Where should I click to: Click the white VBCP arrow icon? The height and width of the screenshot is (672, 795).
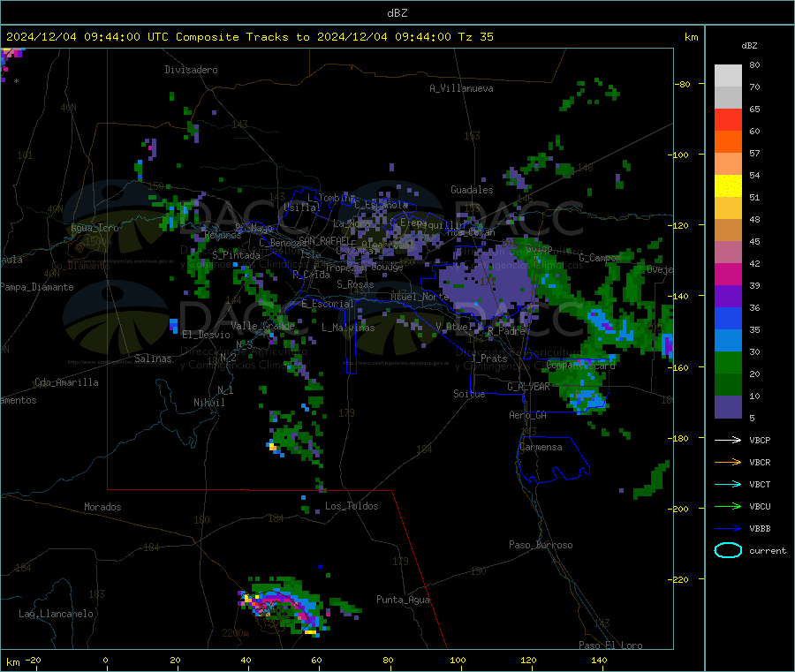[728, 440]
